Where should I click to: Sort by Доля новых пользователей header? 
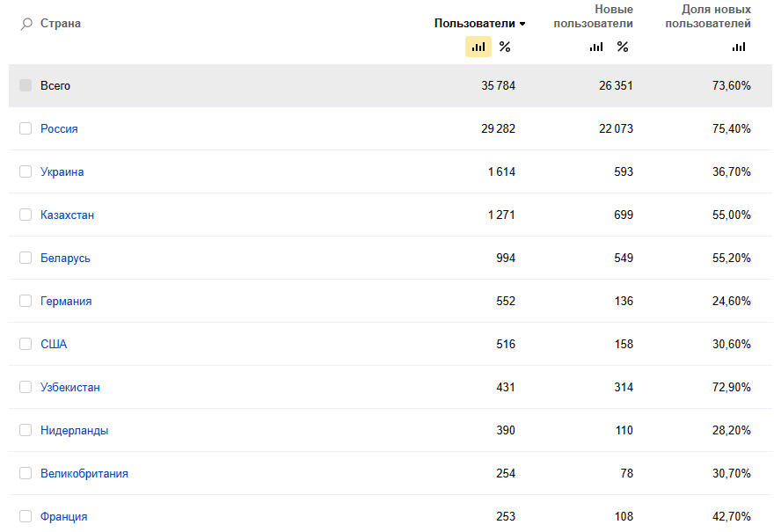(707, 16)
